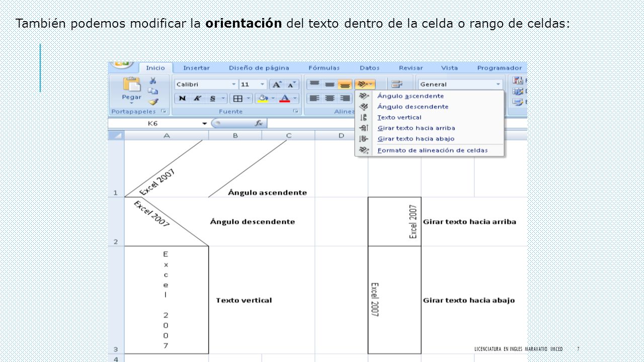Open the Programador tab
This screenshot has height=362, width=644.
(500, 68)
